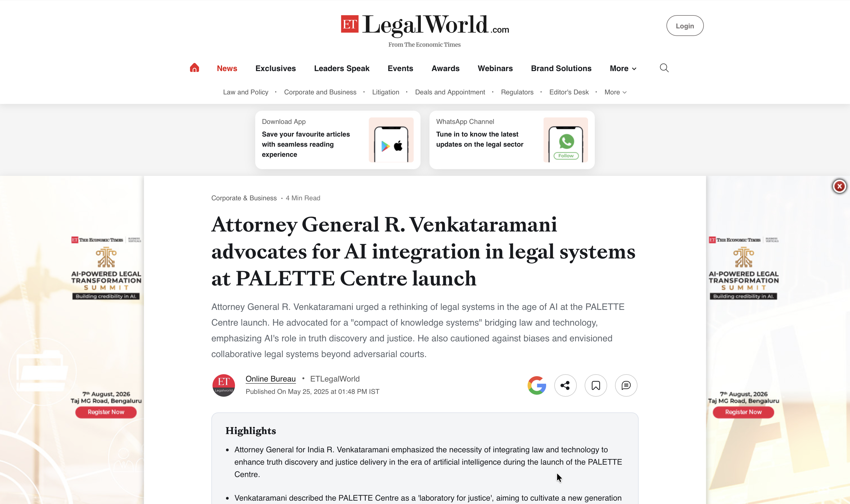This screenshot has height=504, width=850.
Task: Go to Leaders Speak
Action: (342, 68)
